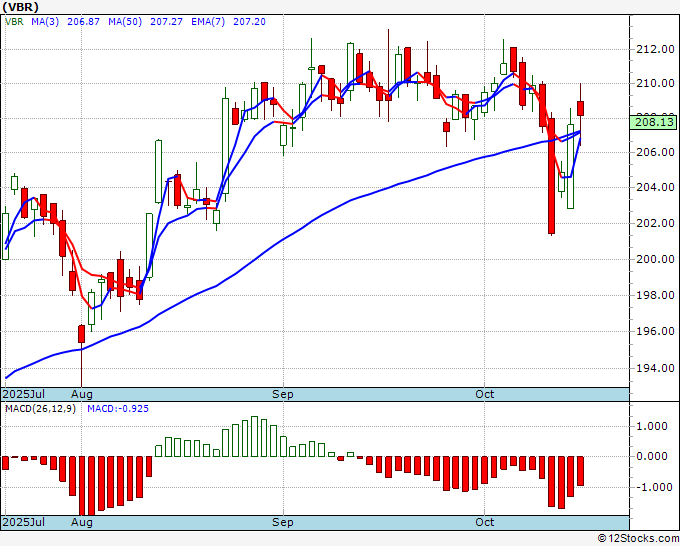Click Sep on the MACD panel time axis
The image size is (680, 546).
point(283,522)
